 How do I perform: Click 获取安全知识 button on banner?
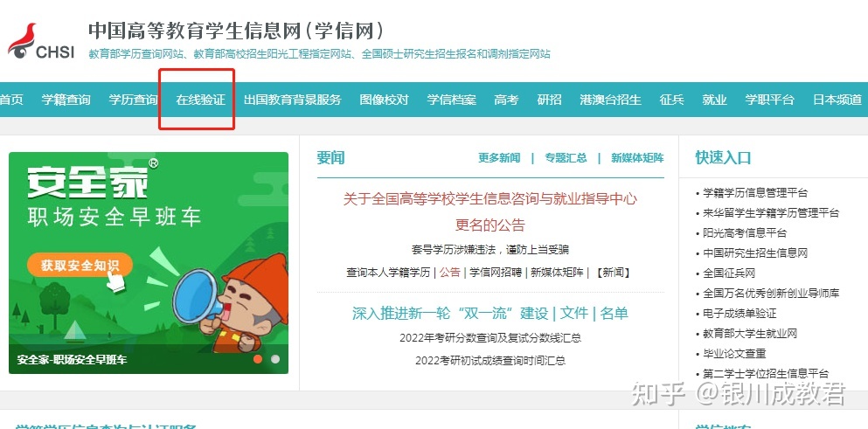pos(80,265)
